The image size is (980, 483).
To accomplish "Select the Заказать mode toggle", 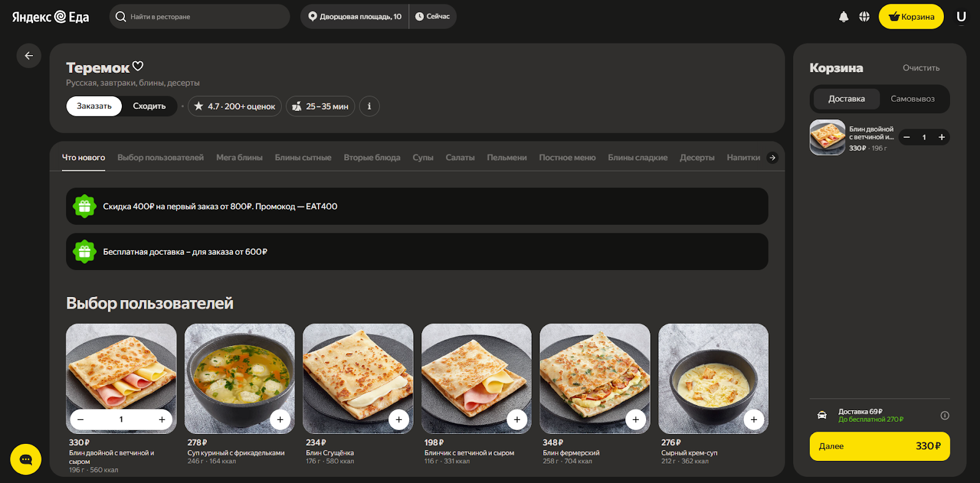I will click(x=94, y=106).
